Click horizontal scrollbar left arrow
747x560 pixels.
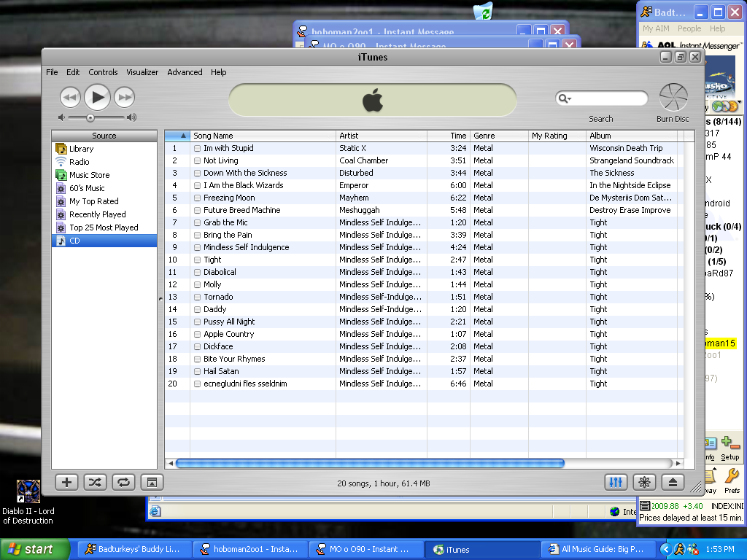(x=171, y=463)
